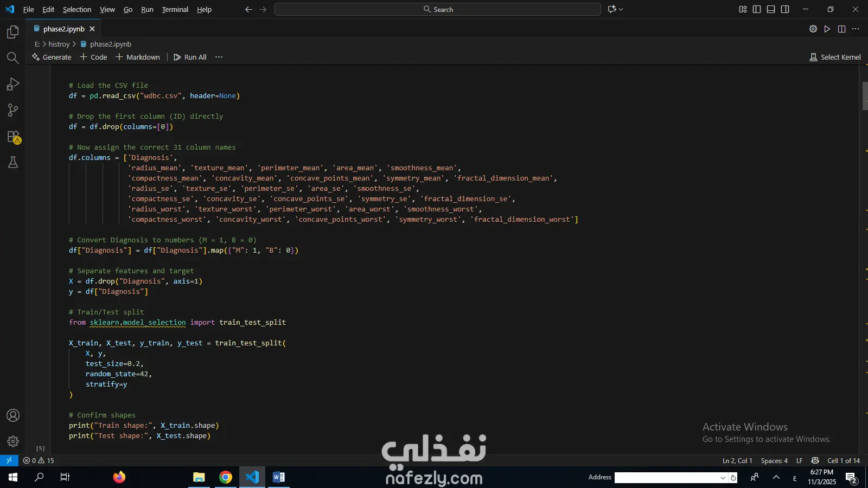Add a new Code cell
This screenshot has width=868, height=488.
pyautogui.click(x=93, y=57)
